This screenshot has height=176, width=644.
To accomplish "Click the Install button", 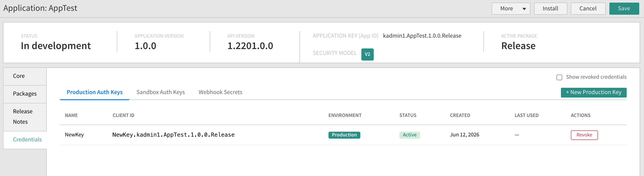I will coord(550,8).
